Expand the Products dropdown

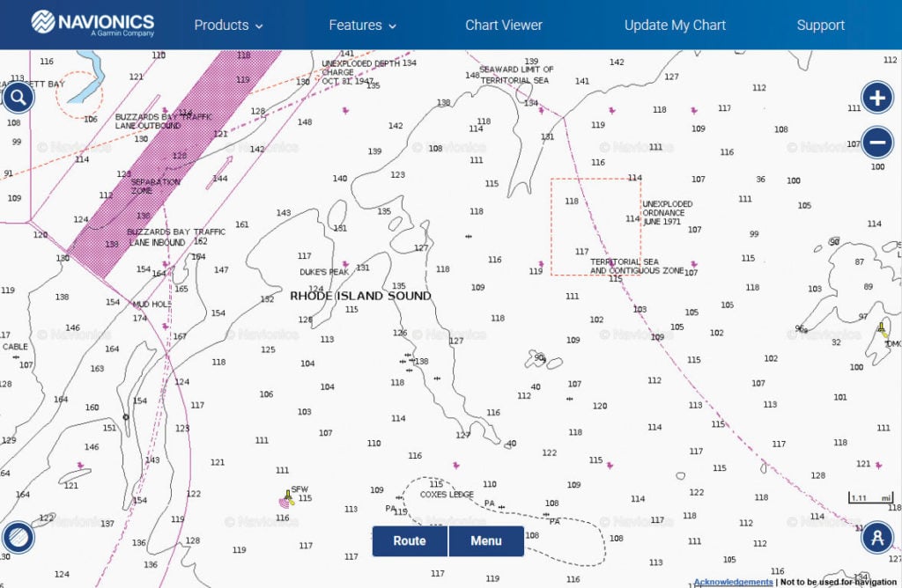point(228,26)
